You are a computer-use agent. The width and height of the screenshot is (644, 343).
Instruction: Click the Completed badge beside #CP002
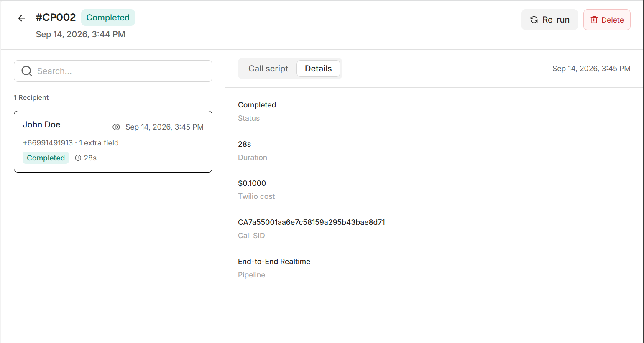coord(108,18)
